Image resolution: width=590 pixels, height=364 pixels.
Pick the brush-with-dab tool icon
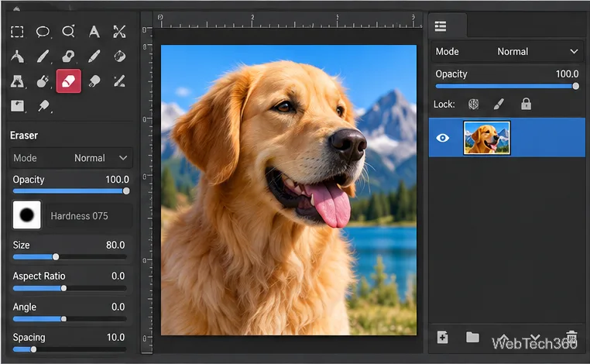pyautogui.click(x=119, y=81)
